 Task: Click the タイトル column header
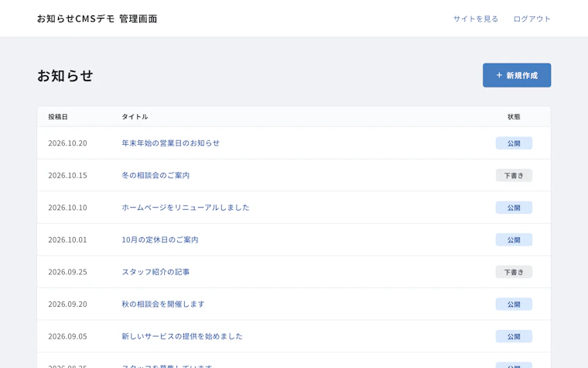coord(135,117)
